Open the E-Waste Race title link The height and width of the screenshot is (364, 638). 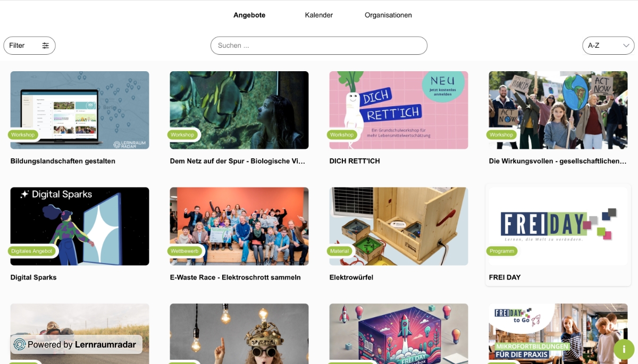236,277
